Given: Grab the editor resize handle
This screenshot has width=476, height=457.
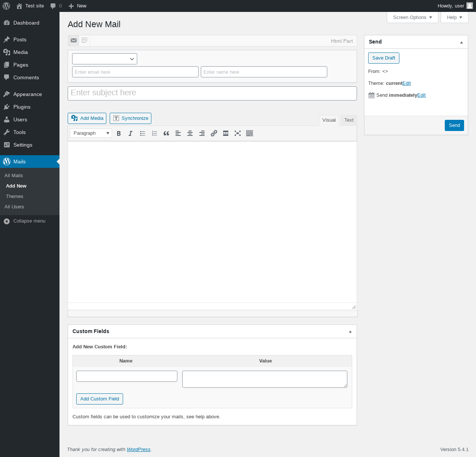Looking at the screenshot, I should click(354, 307).
